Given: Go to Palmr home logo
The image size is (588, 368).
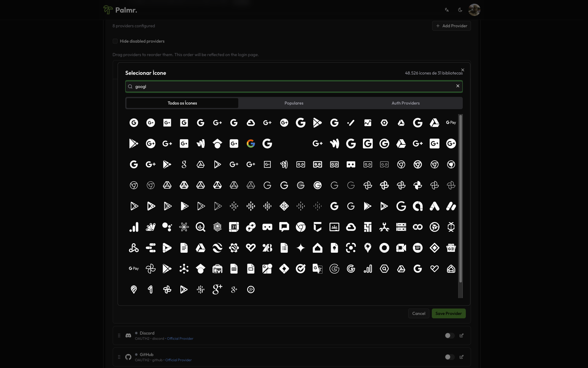Looking at the screenshot, I should [x=120, y=10].
